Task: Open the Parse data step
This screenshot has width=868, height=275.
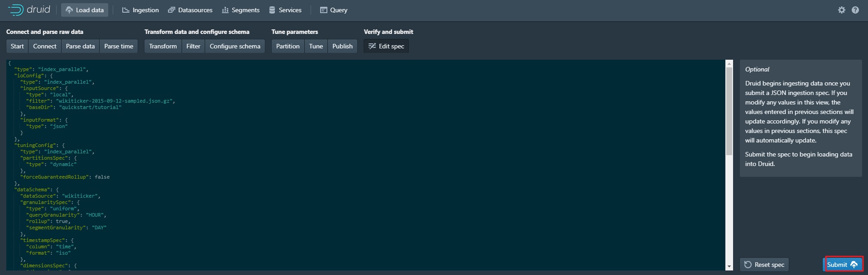Action: (x=80, y=46)
